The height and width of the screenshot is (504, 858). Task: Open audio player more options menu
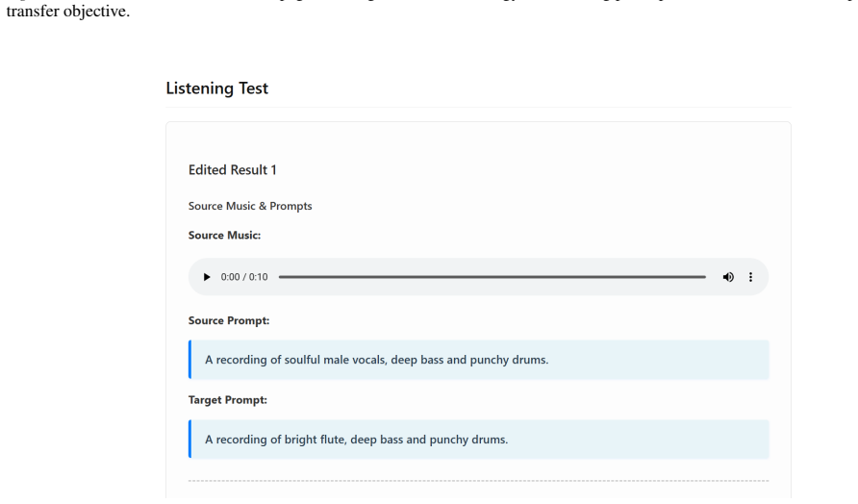point(750,277)
